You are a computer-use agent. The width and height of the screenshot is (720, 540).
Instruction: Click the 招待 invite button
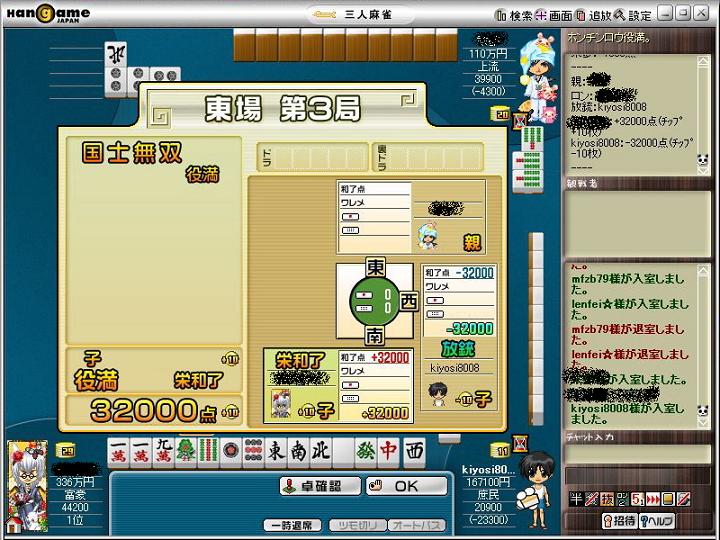[626, 521]
